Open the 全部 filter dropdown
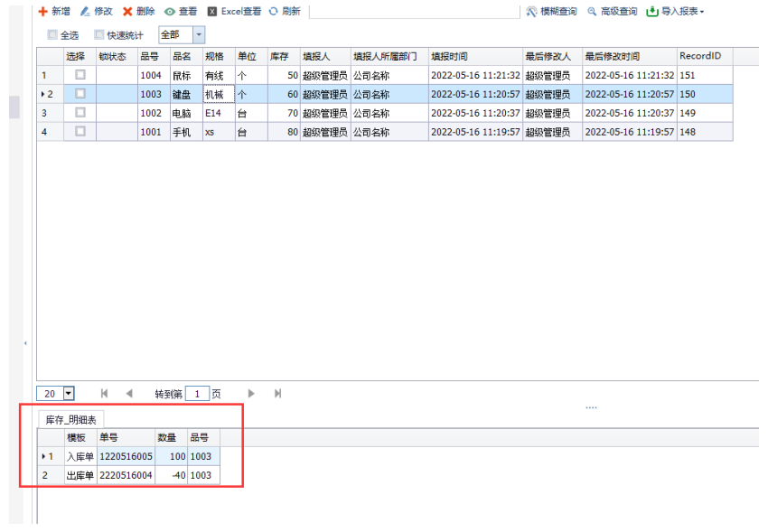The height and width of the screenshot is (532, 768). coord(198,35)
